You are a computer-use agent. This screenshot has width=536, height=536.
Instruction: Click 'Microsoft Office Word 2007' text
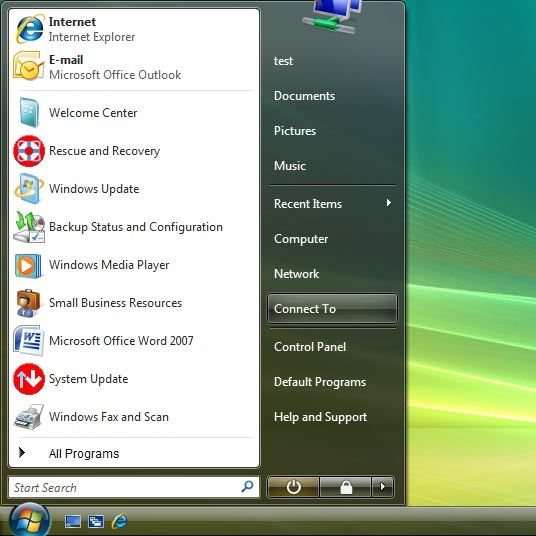pyautogui.click(x=121, y=341)
